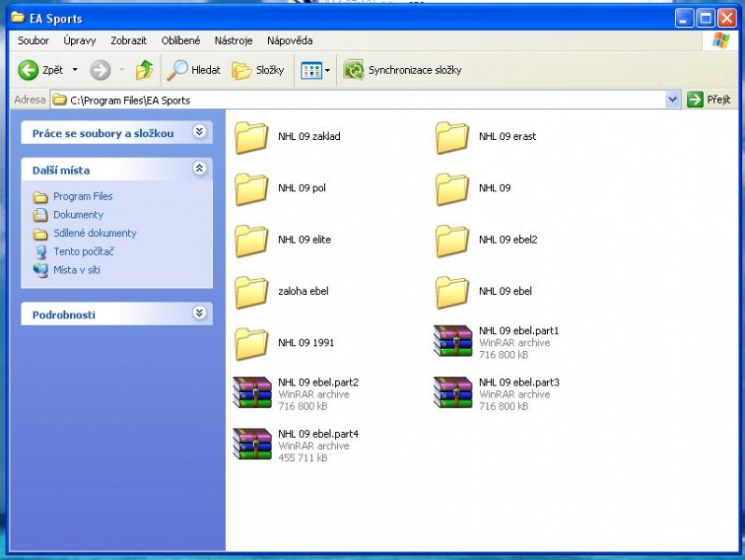Click the file name NHL 09 ebel.part4
The height and width of the screenshot is (560, 745).
(318, 434)
